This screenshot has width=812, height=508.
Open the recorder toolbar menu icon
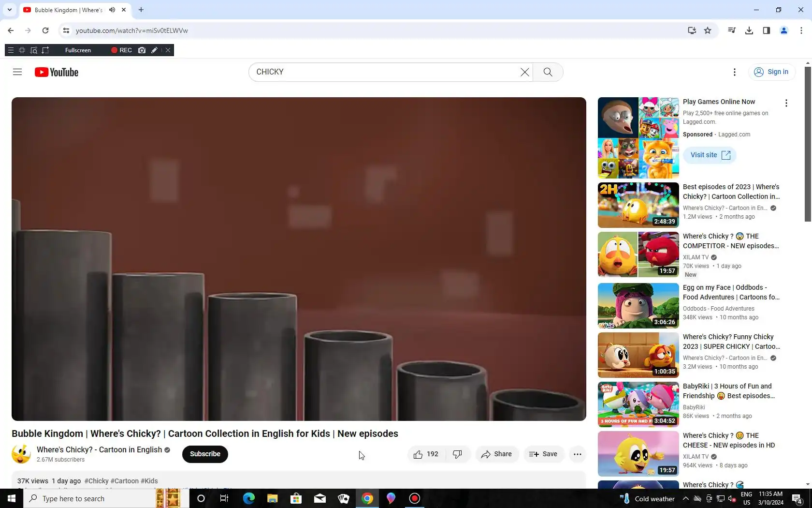point(11,50)
